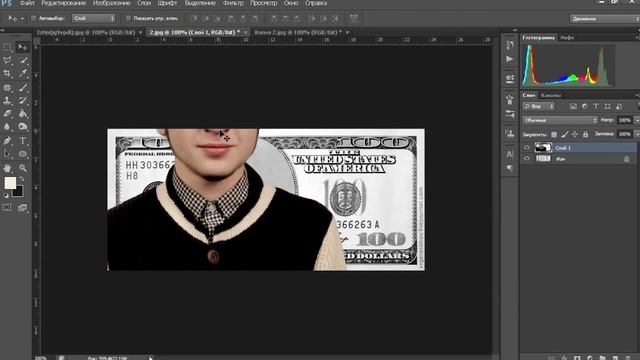Select the Spot Healing Brush tool

(7, 87)
